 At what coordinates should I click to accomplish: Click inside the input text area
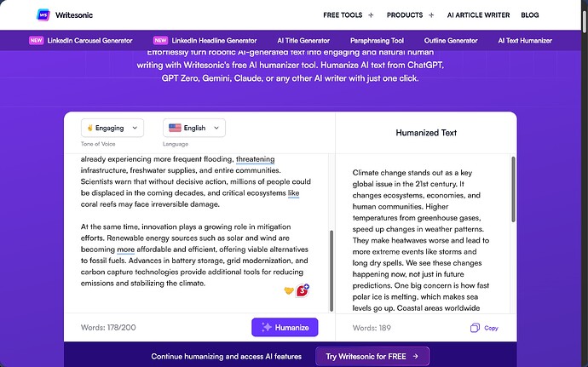tap(196, 232)
